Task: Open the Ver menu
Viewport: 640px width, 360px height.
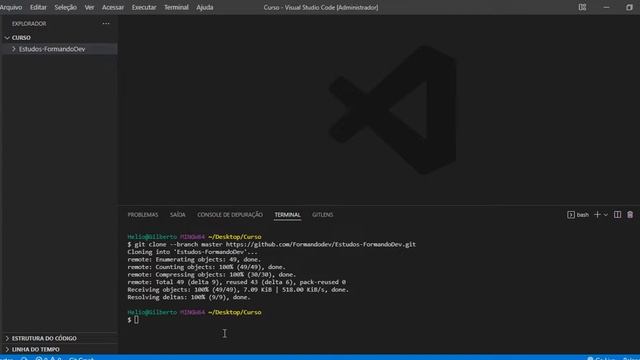Action: [89, 7]
